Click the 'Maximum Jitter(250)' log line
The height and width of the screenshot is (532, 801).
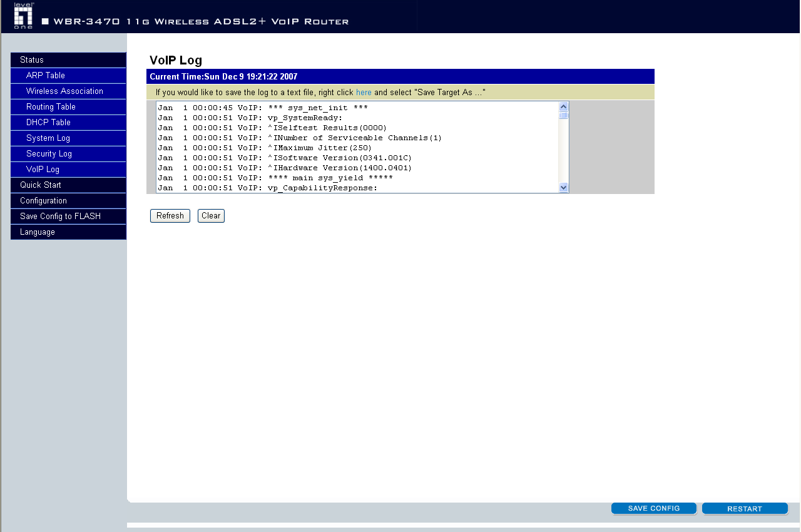[265, 148]
